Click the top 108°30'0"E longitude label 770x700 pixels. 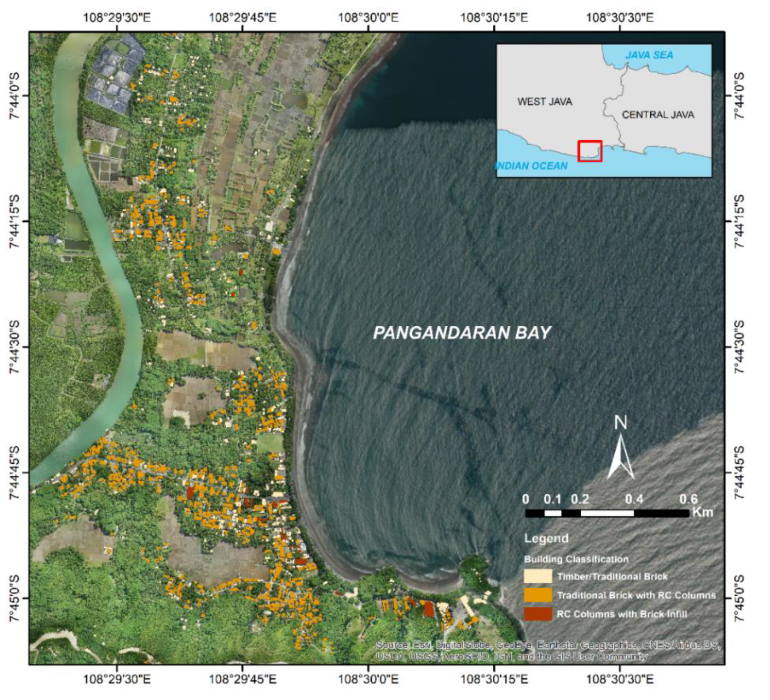pos(368,17)
